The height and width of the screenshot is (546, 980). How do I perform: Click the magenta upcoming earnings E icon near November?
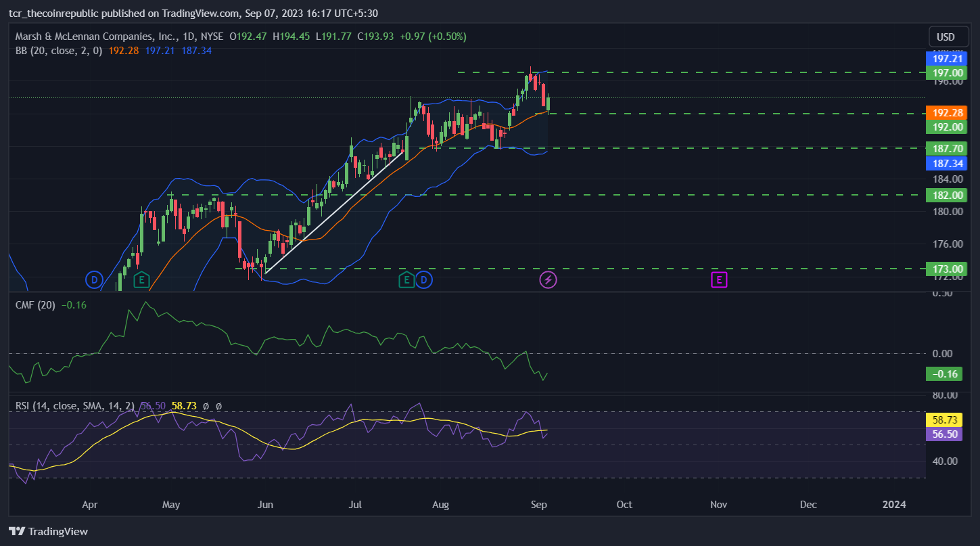pos(719,279)
